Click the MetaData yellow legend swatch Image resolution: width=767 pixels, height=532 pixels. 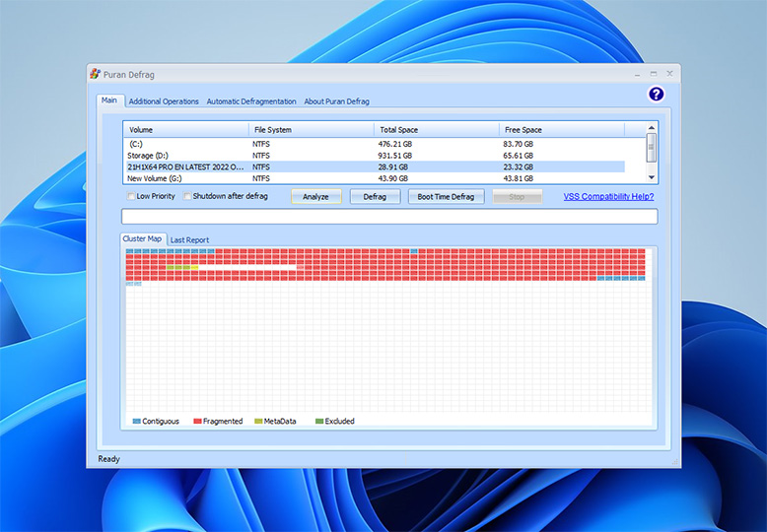click(x=258, y=421)
